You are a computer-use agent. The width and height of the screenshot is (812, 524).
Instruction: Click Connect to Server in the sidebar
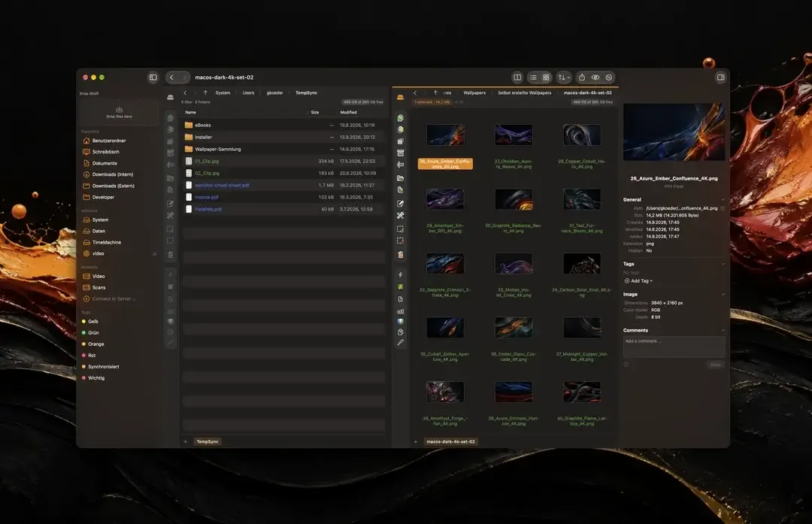tap(110, 298)
